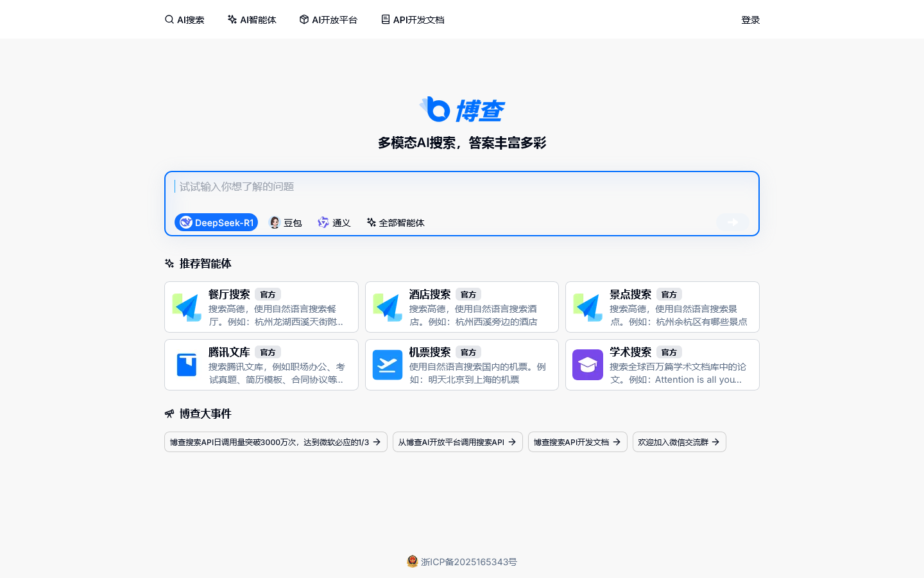Focus the question search input field
This screenshot has width=924, height=578.
coord(462,187)
